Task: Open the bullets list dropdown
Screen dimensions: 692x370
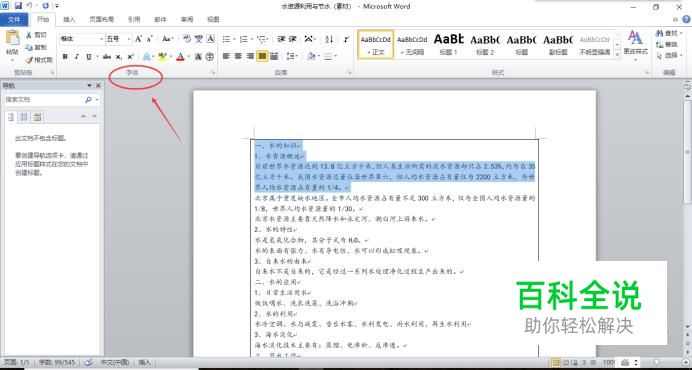Action: tap(234, 39)
